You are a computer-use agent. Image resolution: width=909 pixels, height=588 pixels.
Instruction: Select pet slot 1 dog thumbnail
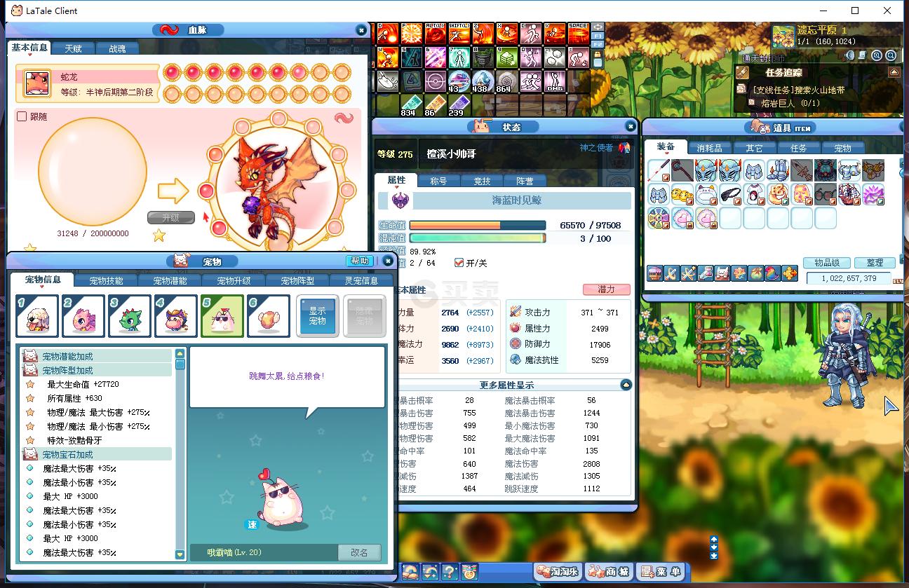click(x=37, y=316)
